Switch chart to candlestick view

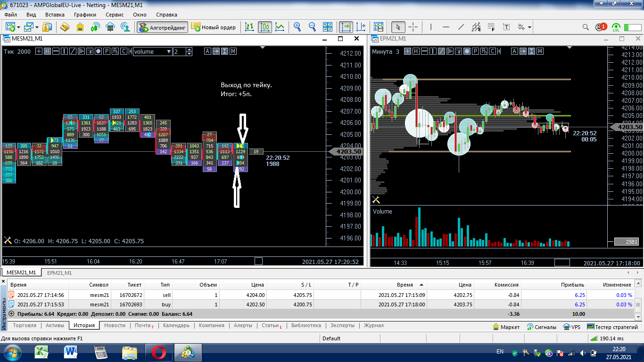tap(265, 27)
